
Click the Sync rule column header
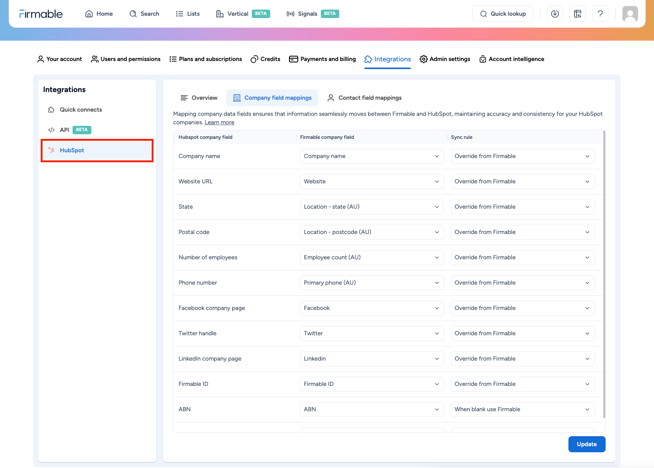click(461, 137)
